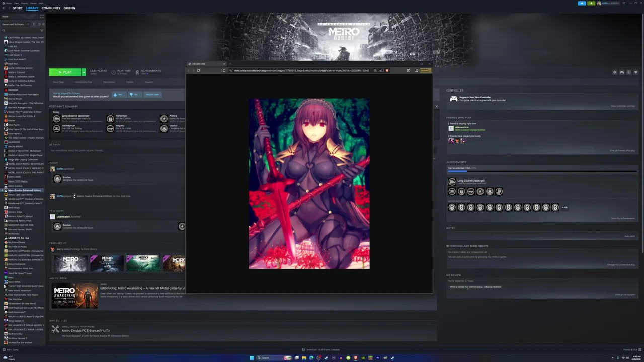
Task: Open the Metro Awakening news thumbnail
Action: 75,296
